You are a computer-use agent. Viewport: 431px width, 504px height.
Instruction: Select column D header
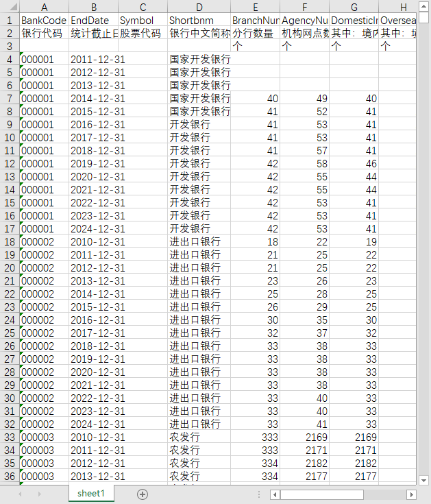click(x=199, y=7)
